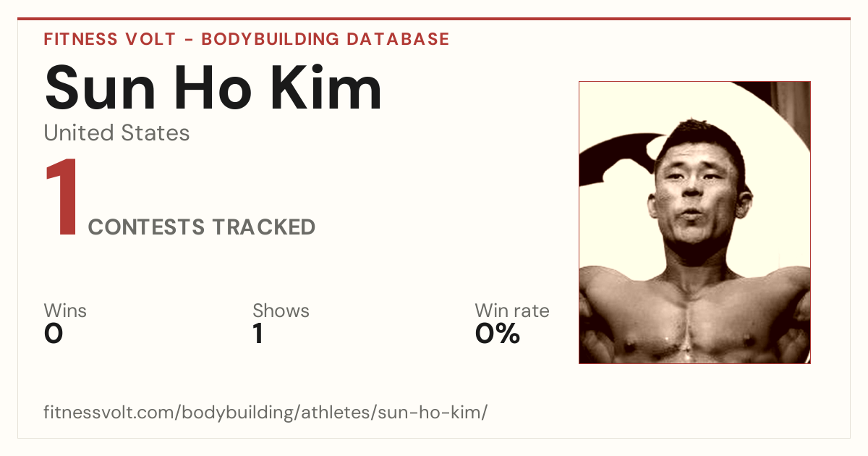Open the fitnessvolt.com athlete URL link
This screenshot has width=868, height=456.
coord(265,413)
